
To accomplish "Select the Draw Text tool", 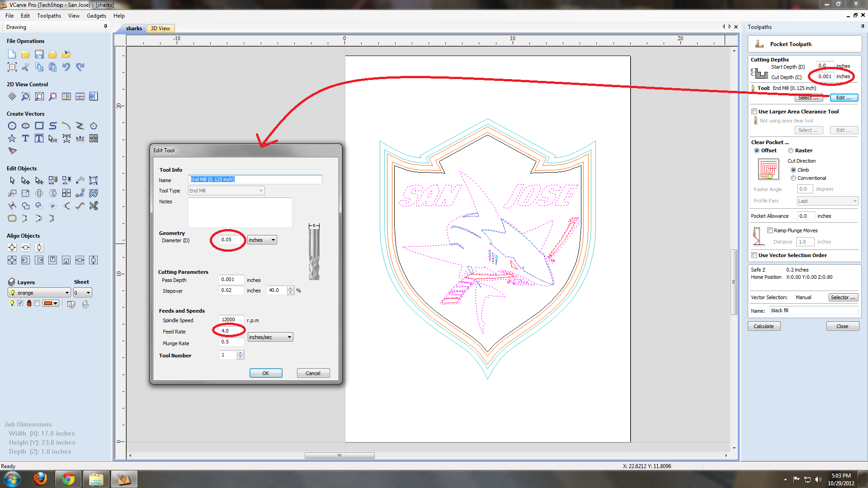I will (25, 138).
